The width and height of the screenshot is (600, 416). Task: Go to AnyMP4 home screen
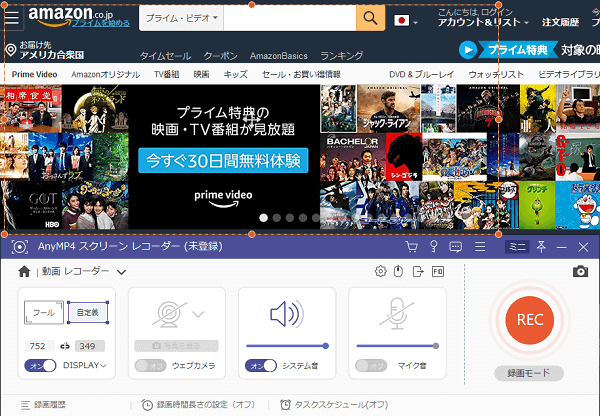tap(24, 271)
